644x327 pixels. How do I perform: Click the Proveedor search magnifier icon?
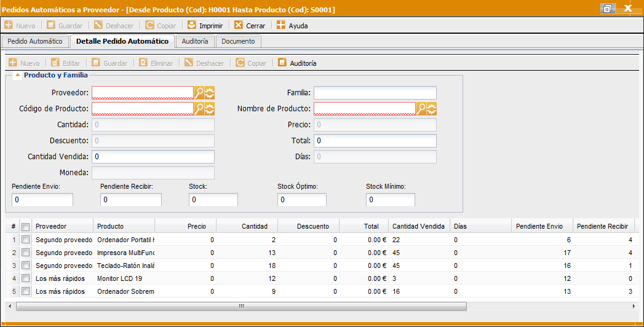coord(199,93)
